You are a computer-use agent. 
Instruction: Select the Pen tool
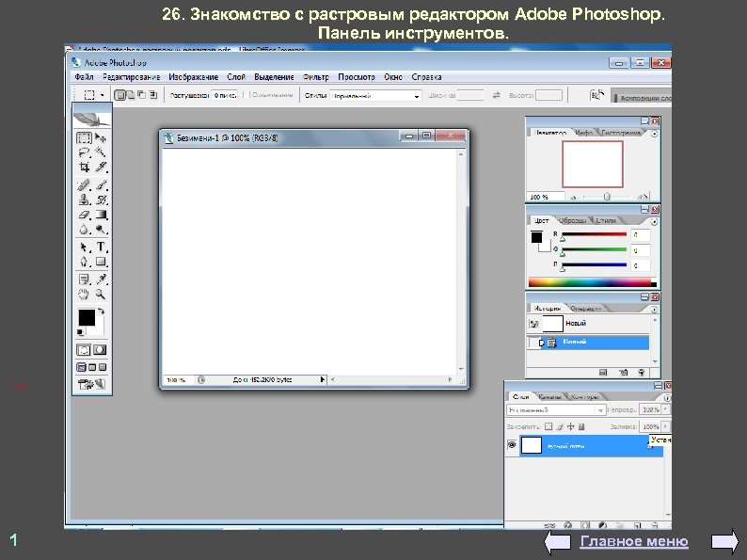(84, 262)
